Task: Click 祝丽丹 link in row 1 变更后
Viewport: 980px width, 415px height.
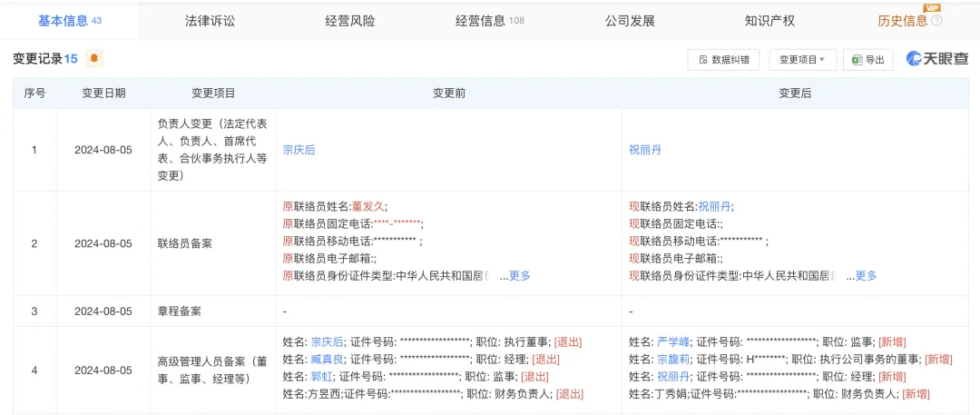Action: [644, 150]
